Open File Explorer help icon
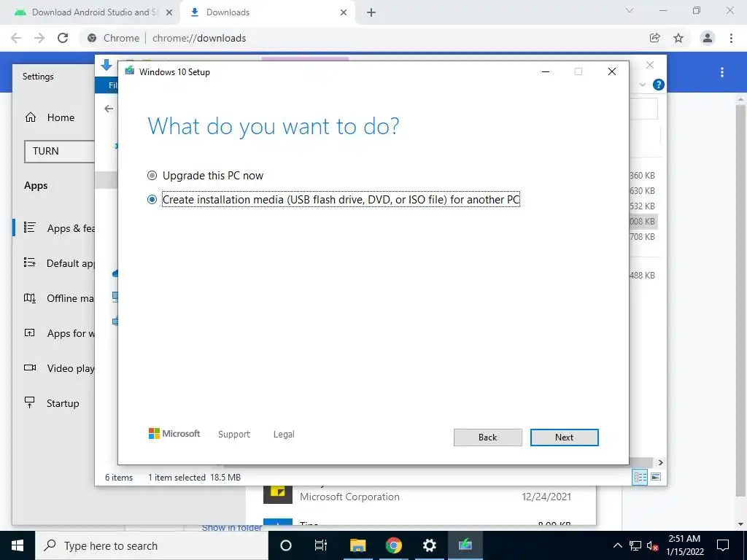Screen dimensions: 747x560 [659, 85]
